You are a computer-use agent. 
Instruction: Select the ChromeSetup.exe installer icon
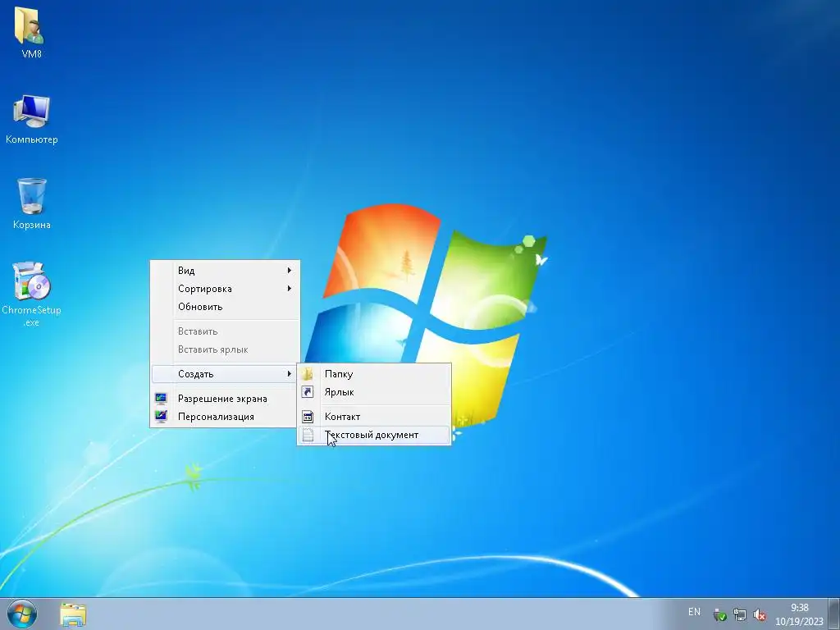pyautogui.click(x=32, y=294)
